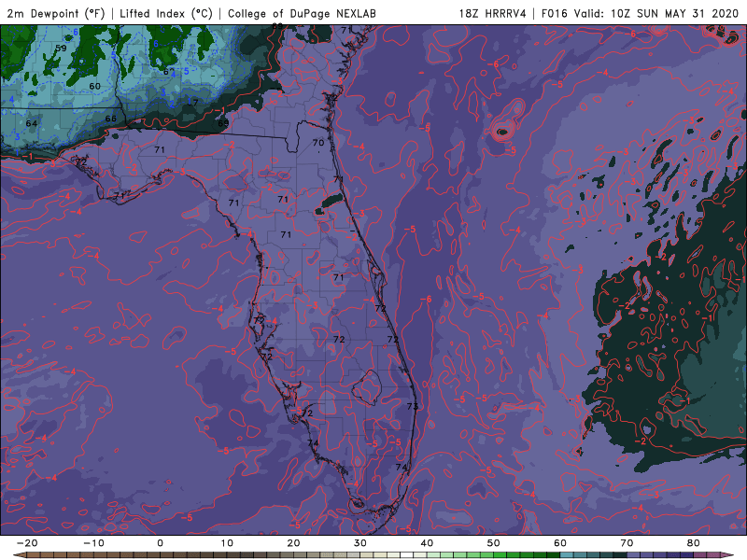Click the 30 label on the color scale
The height and width of the screenshot is (560, 747).
pos(360,543)
